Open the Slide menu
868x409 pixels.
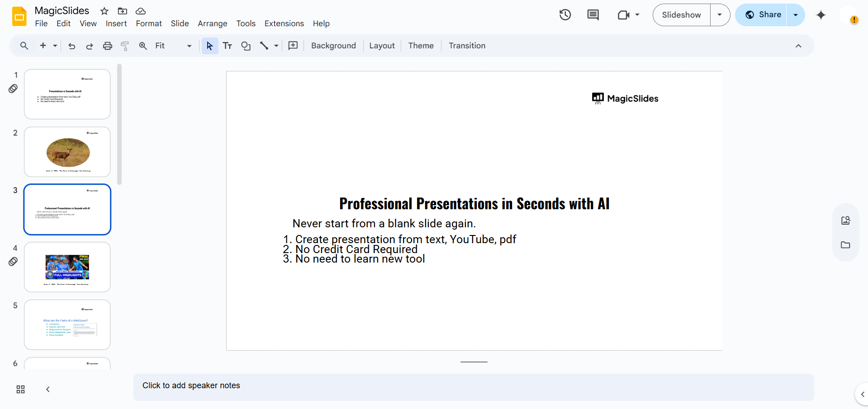(180, 24)
